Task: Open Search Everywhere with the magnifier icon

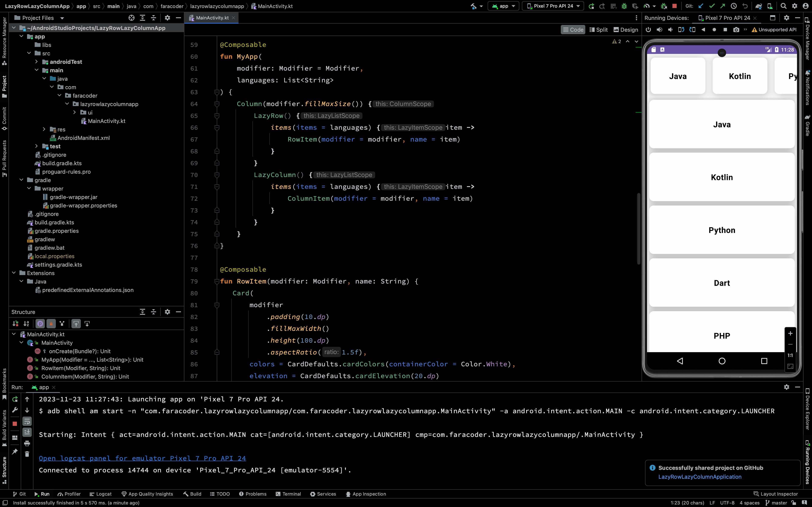Action: tap(784, 6)
